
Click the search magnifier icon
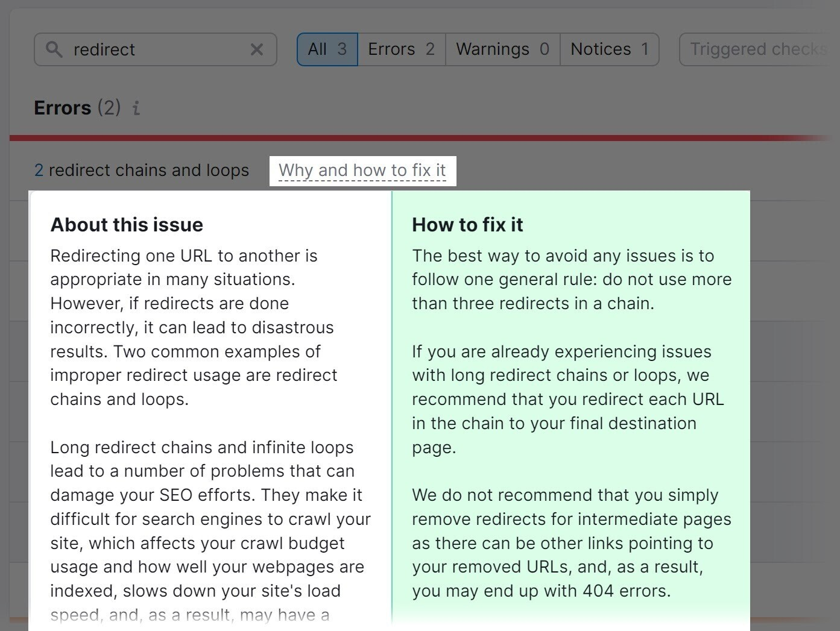pyautogui.click(x=54, y=49)
